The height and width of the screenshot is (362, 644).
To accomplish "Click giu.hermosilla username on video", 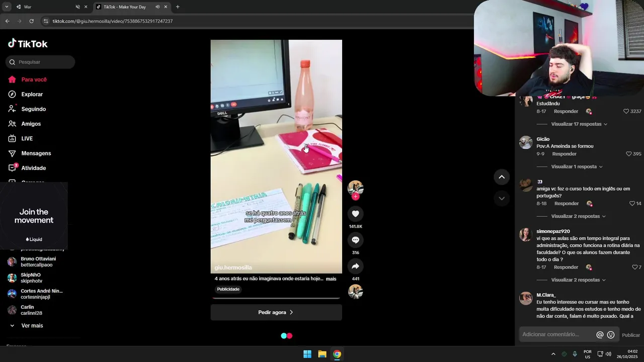I will [x=233, y=267].
